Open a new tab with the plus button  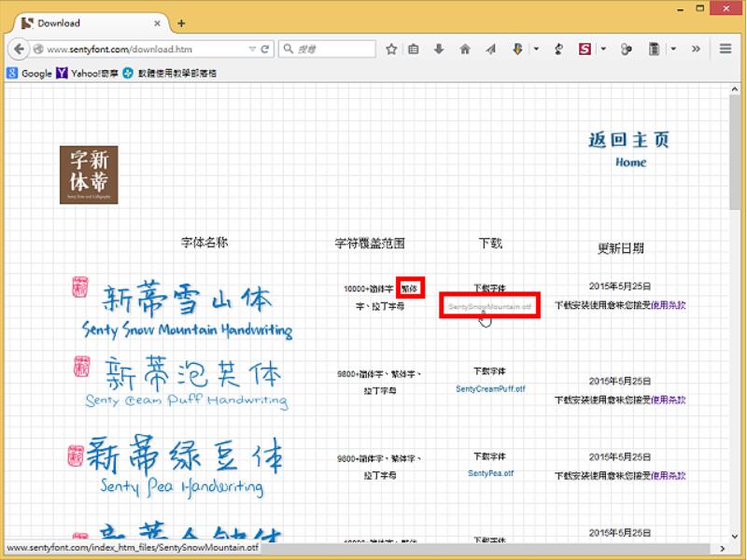(x=181, y=23)
